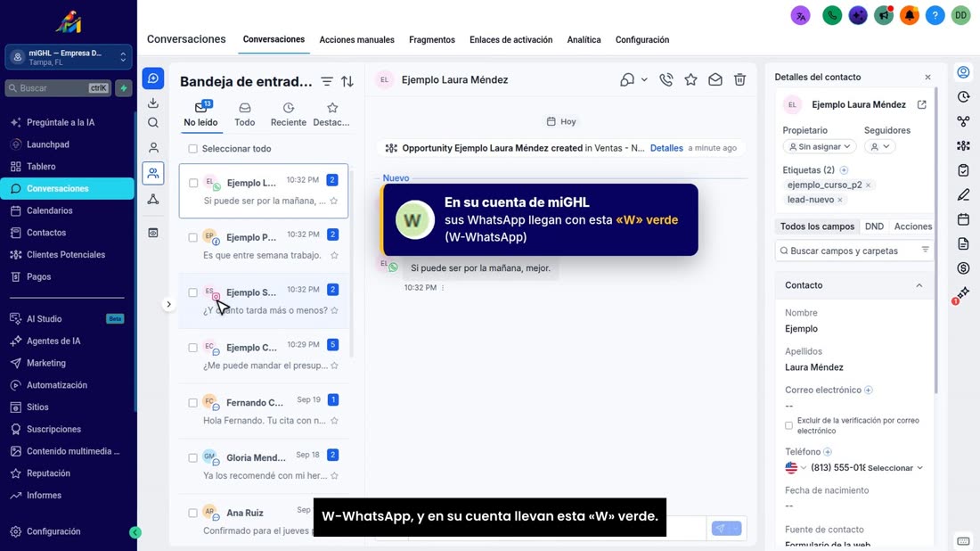Screen dimensions: 980x551
Task: Select the team inbox people icon
Action: (153, 173)
